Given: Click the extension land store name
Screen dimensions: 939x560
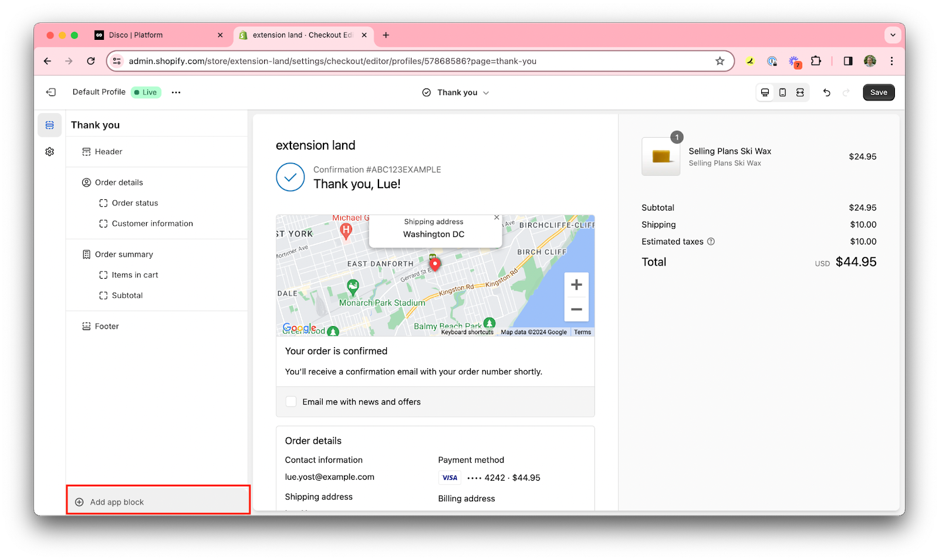Looking at the screenshot, I should 315,145.
